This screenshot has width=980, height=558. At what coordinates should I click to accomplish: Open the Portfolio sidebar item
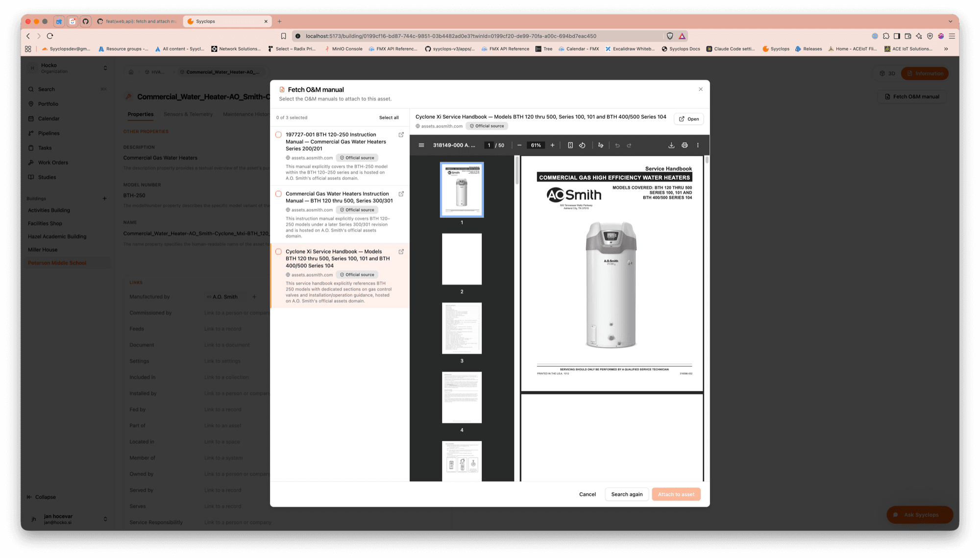48,104
